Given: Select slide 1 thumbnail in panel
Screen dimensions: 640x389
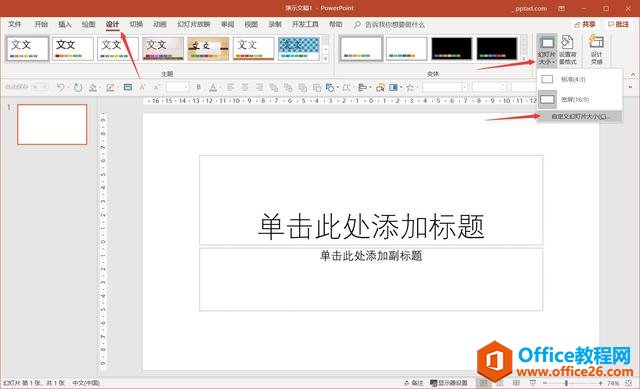Looking at the screenshot, I should click(52, 124).
